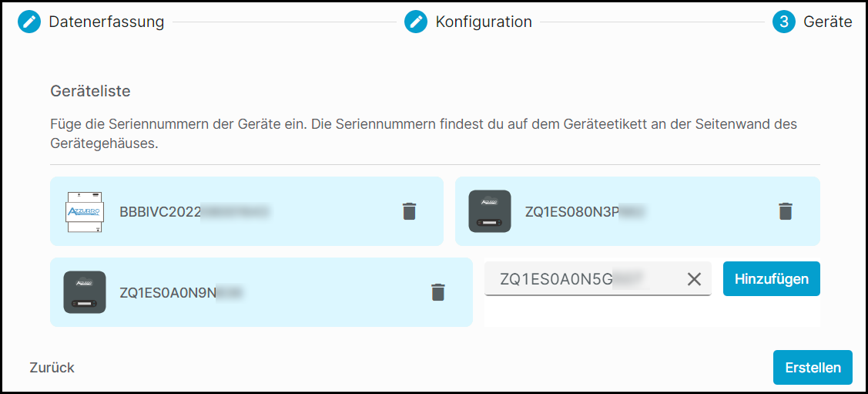Remove the ZQ1ES0A0N9N device with trash icon
Screen dimensions: 868x394
click(x=438, y=292)
